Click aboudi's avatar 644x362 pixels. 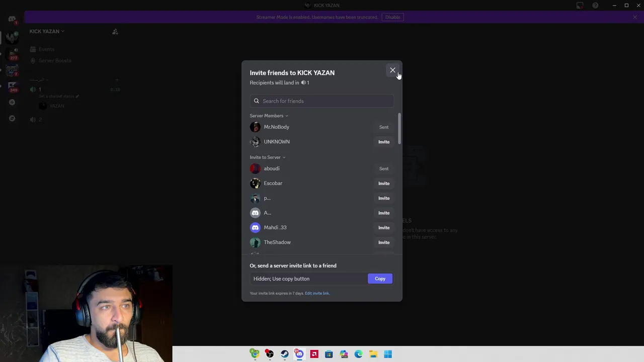point(255,168)
